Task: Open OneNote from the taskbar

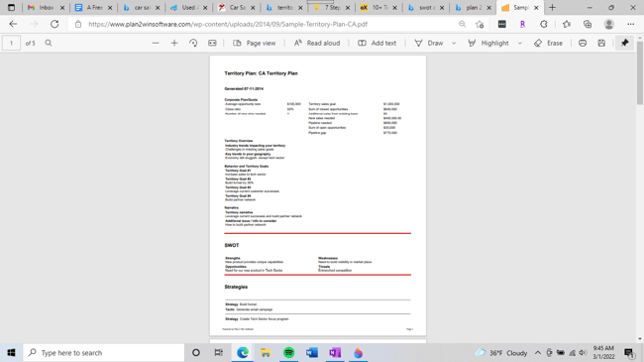Action: coord(335,353)
